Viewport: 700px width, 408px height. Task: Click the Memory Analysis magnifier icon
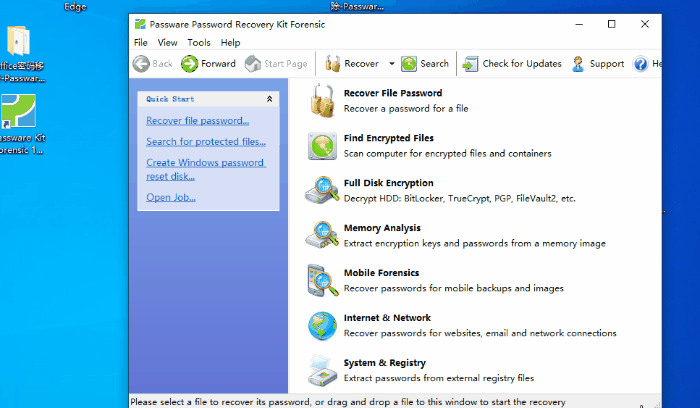322,235
